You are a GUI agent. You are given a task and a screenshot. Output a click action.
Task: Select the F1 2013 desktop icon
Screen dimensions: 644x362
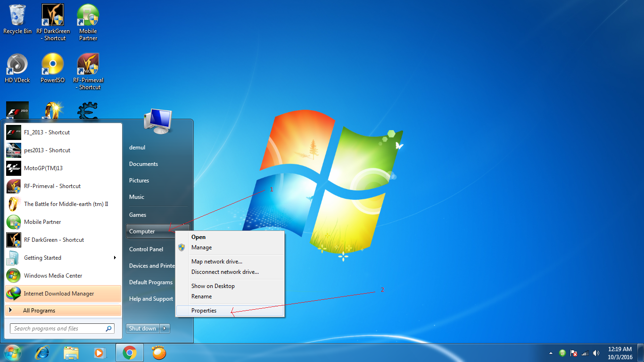[x=17, y=110]
